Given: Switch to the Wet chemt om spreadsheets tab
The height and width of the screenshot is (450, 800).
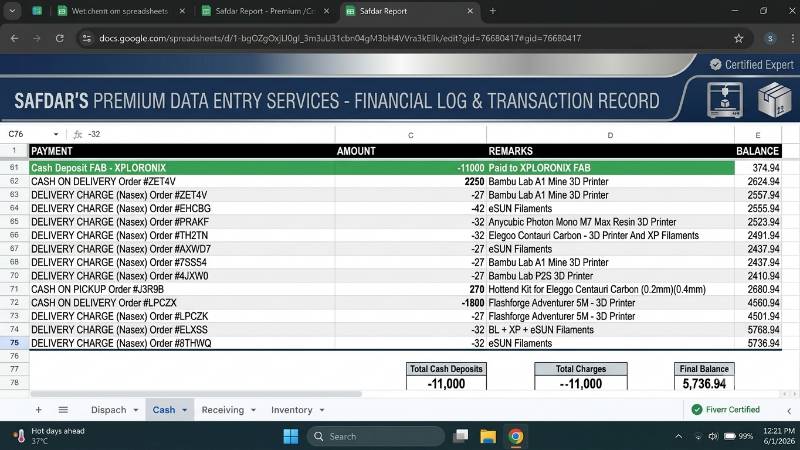Looking at the screenshot, I should point(119,11).
